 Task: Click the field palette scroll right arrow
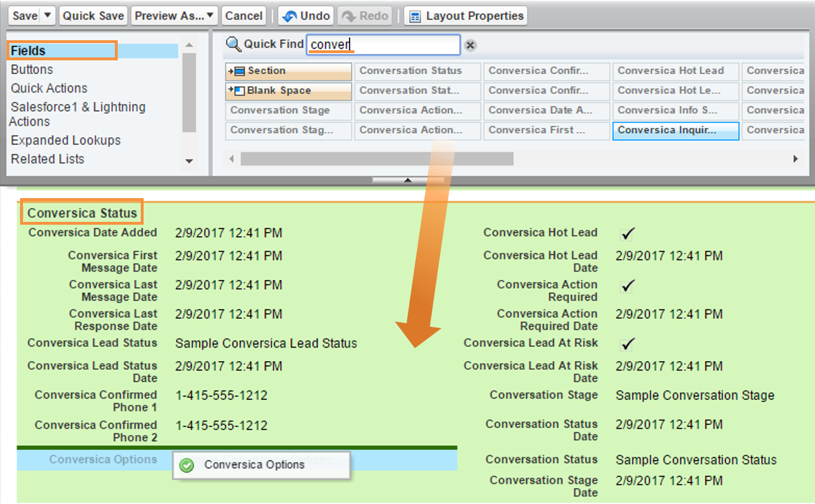coord(795,159)
